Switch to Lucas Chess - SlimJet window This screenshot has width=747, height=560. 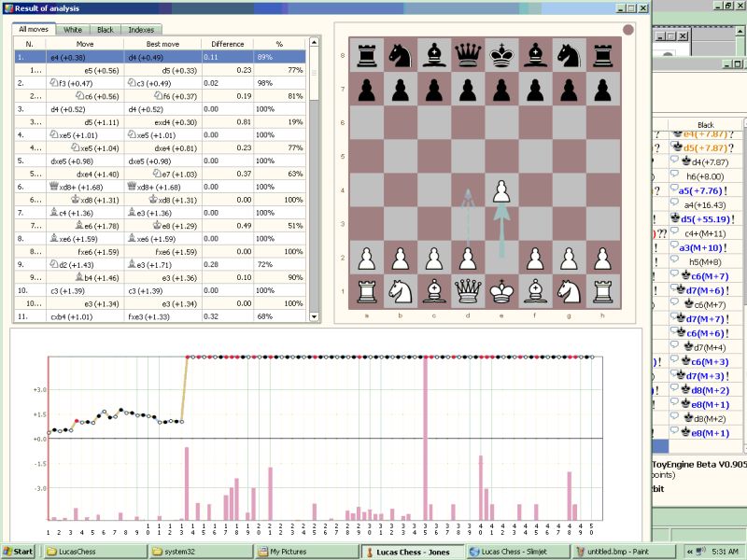pos(509,550)
